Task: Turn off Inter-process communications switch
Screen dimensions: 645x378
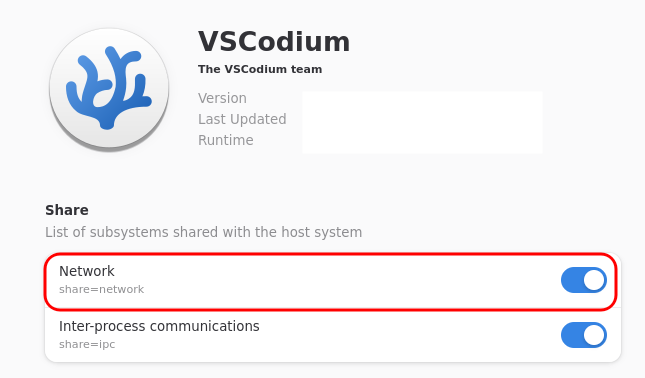Action: click(x=584, y=335)
